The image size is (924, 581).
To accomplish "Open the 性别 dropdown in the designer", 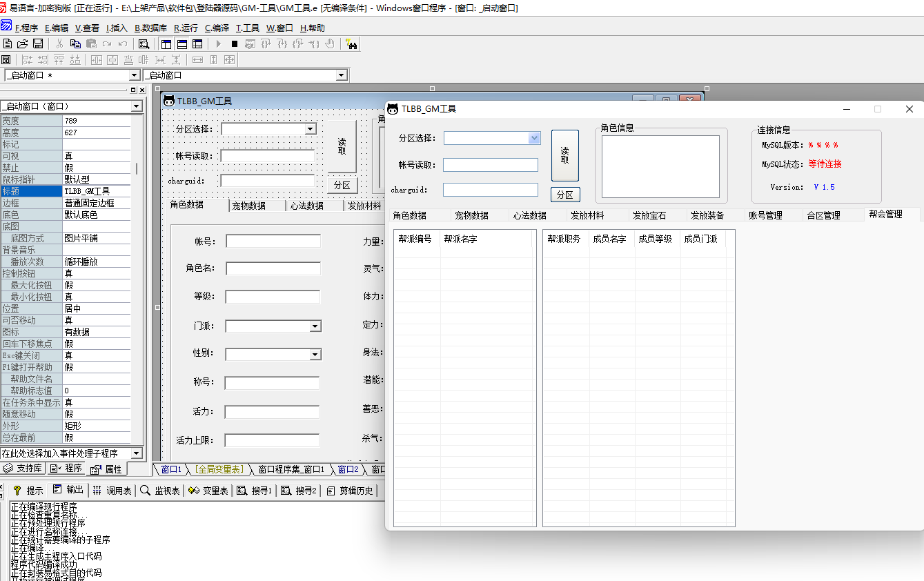I will coord(315,355).
